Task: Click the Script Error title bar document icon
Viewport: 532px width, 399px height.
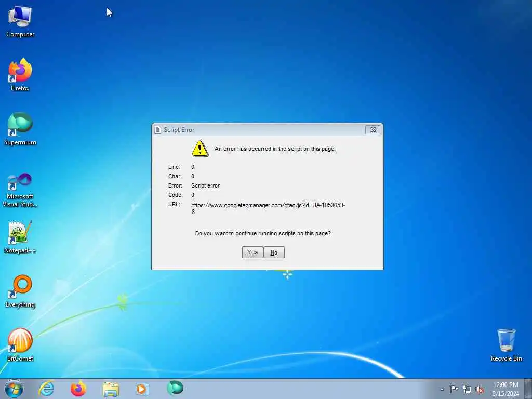Action: point(157,129)
